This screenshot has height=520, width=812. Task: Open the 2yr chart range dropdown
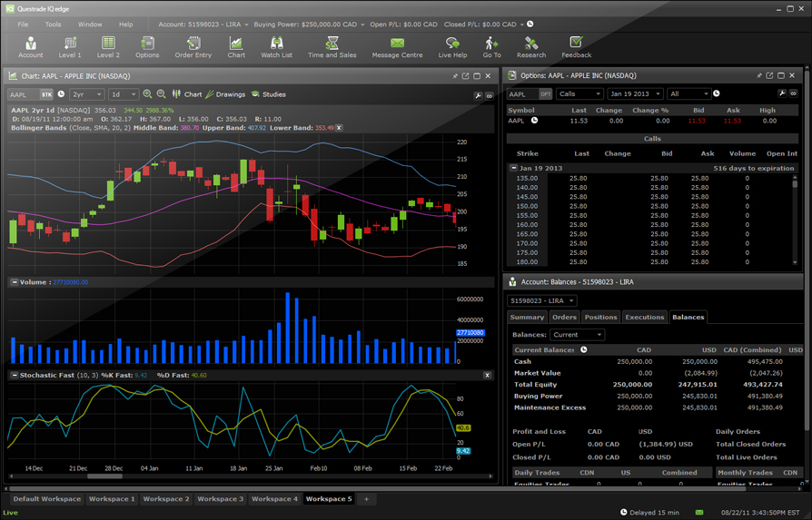(x=87, y=94)
